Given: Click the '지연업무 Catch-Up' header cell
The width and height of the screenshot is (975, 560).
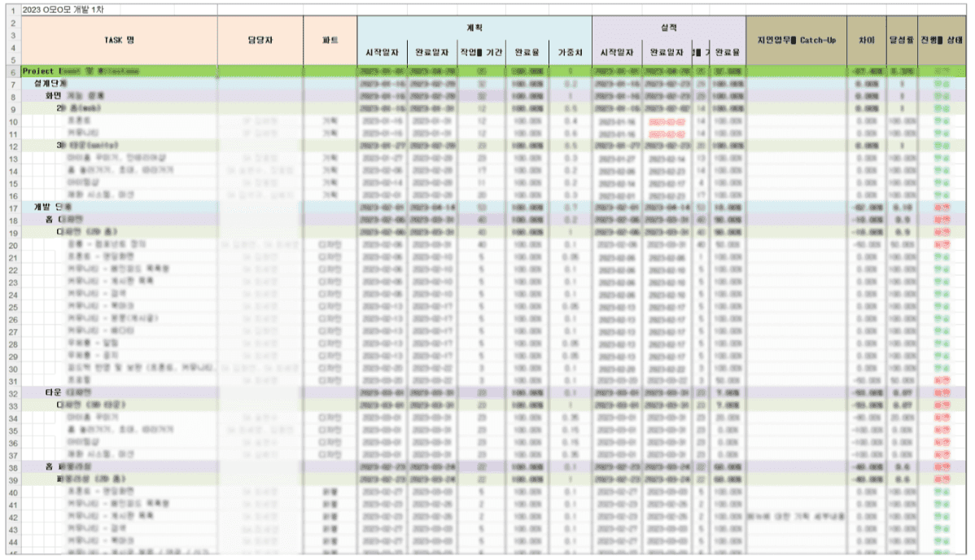Looking at the screenshot, I should point(797,41).
